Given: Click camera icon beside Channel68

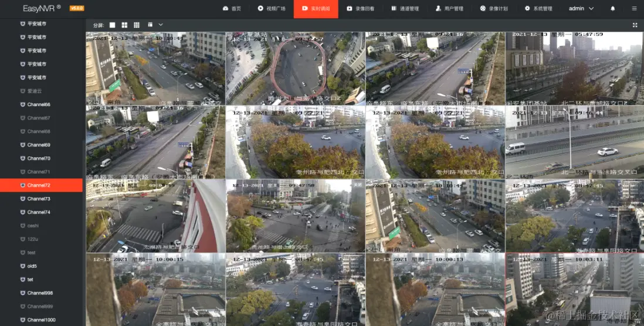Looking at the screenshot, I should coord(23,131).
